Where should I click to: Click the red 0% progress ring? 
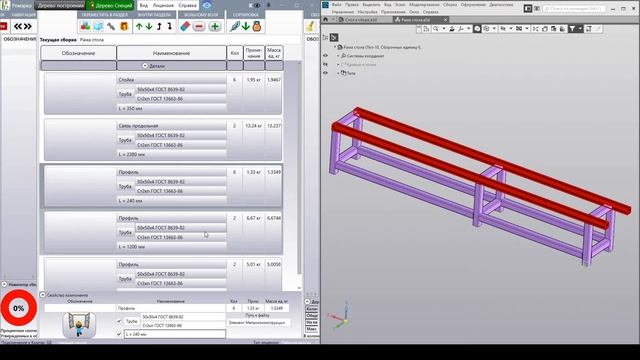click(x=18, y=308)
